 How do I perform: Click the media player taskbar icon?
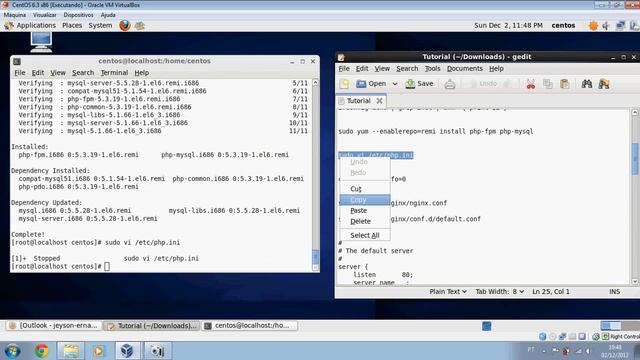point(98,351)
